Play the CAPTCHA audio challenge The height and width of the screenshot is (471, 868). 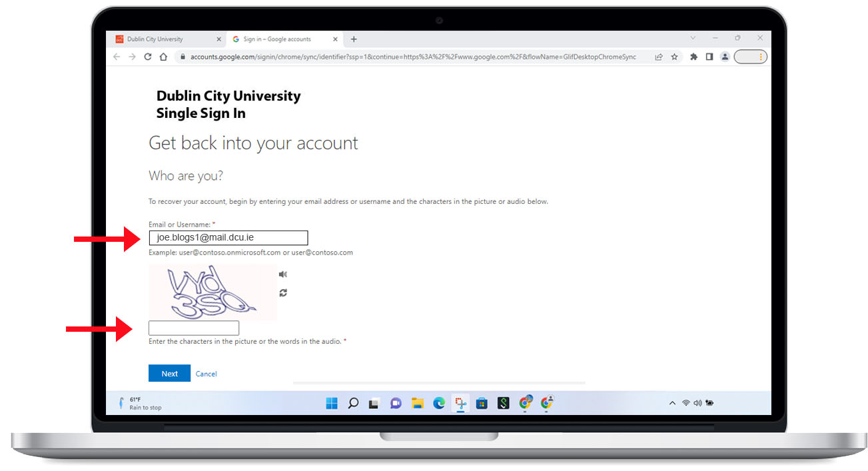(283, 274)
